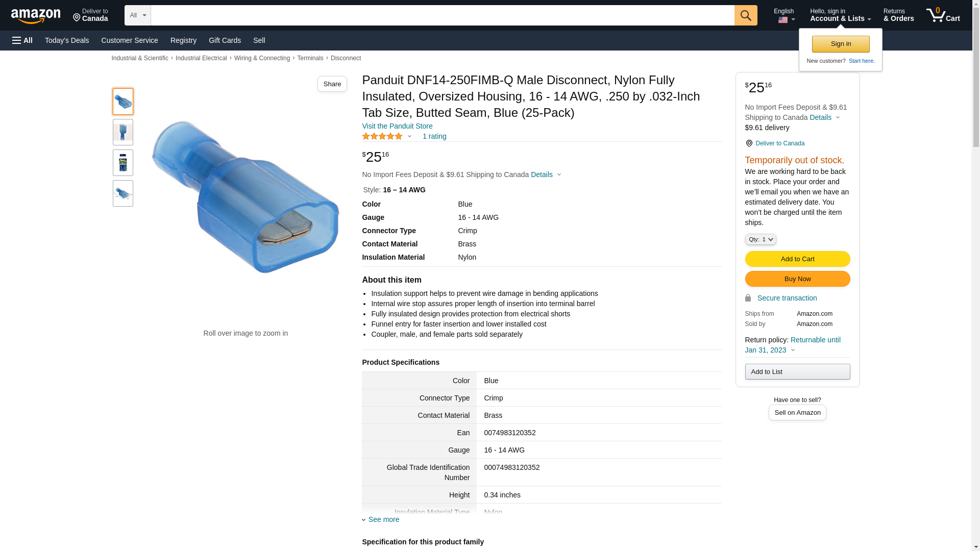The height and width of the screenshot is (551, 980).
Task: Click the five-star rating icons
Action: coord(382,137)
